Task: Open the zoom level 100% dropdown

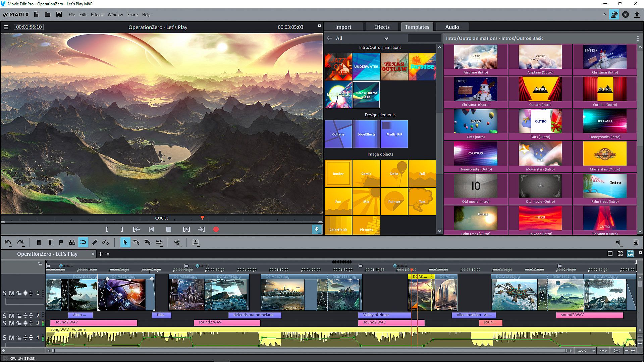Action: click(x=593, y=351)
